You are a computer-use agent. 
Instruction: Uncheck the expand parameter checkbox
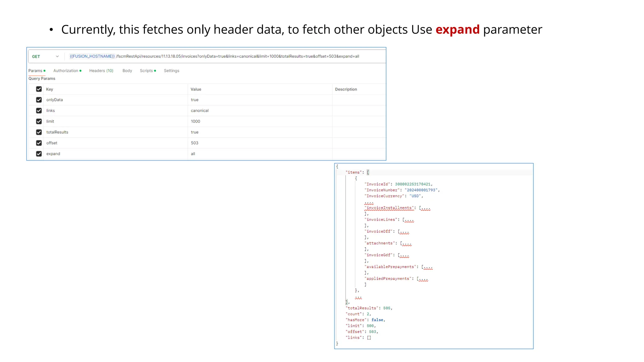click(39, 154)
